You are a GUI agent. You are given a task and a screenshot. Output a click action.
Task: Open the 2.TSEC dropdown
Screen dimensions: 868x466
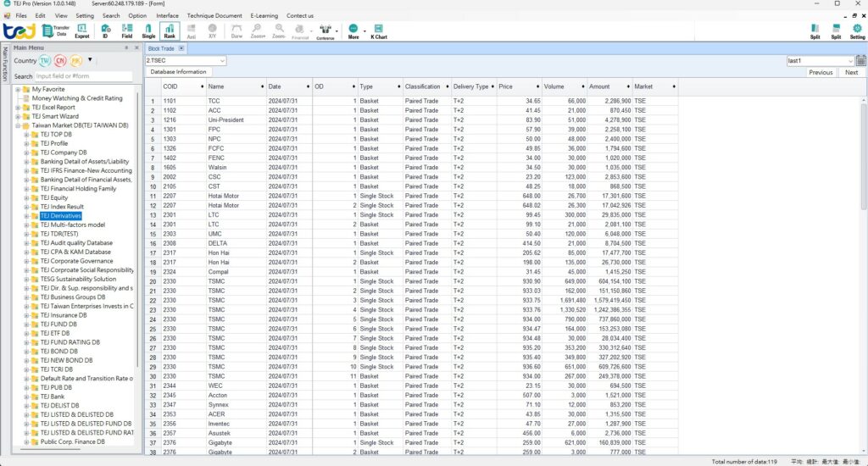[x=221, y=61]
